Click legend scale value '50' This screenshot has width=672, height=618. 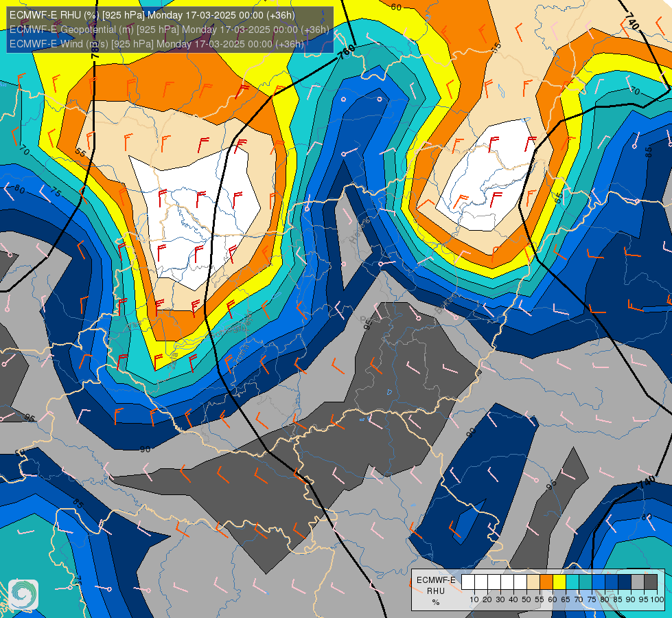(526, 599)
